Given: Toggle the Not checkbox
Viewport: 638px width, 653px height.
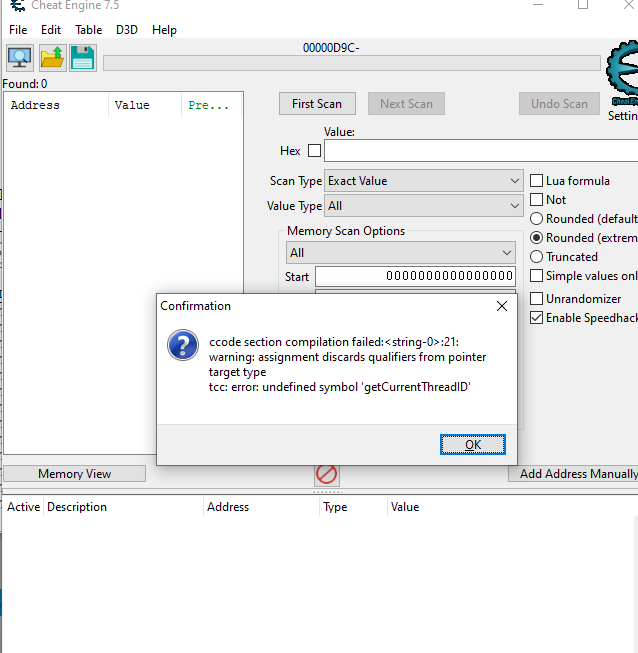Looking at the screenshot, I should [536, 199].
